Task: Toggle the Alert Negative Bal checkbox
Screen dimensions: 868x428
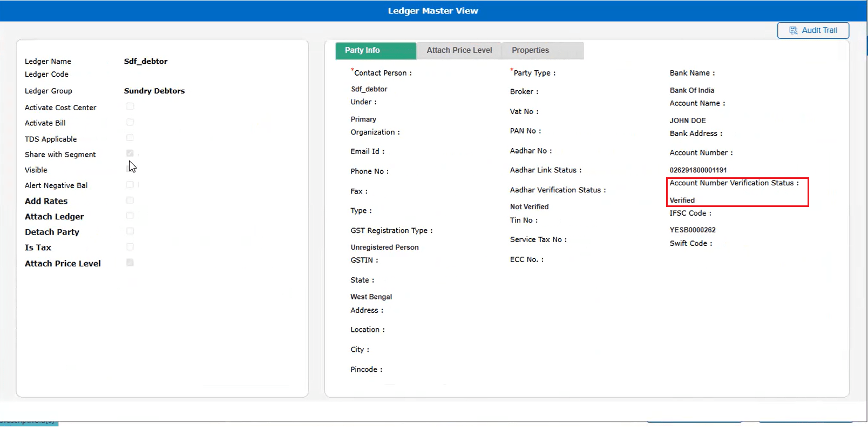Action: pos(130,185)
